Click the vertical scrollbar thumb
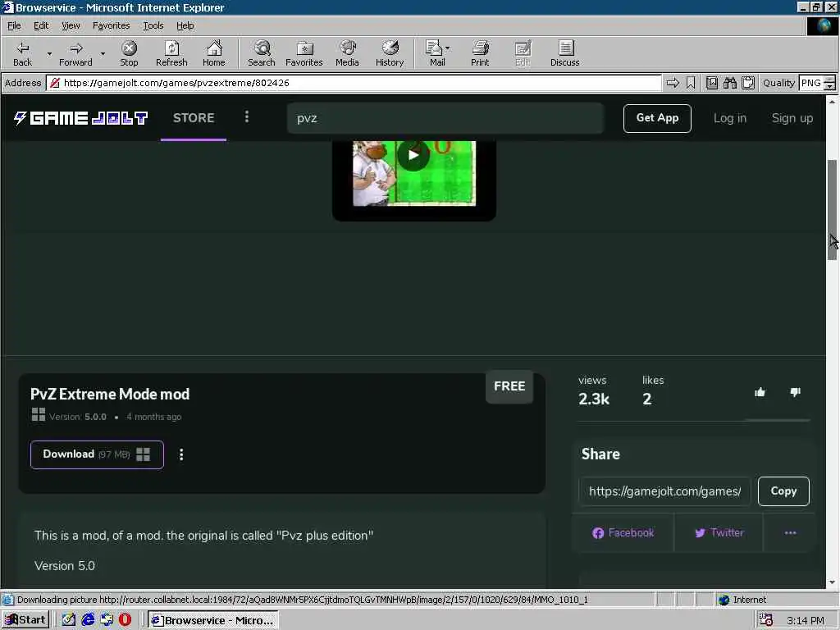 tap(832, 210)
